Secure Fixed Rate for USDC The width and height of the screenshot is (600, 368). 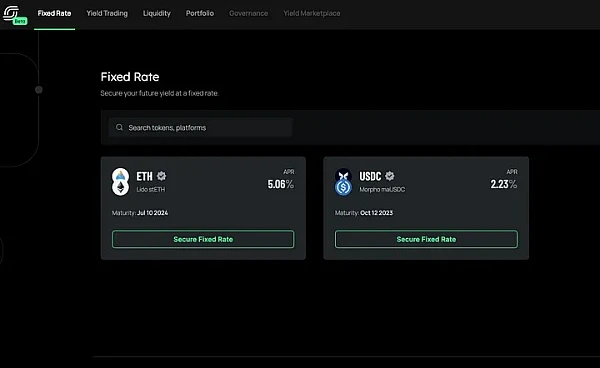click(426, 239)
